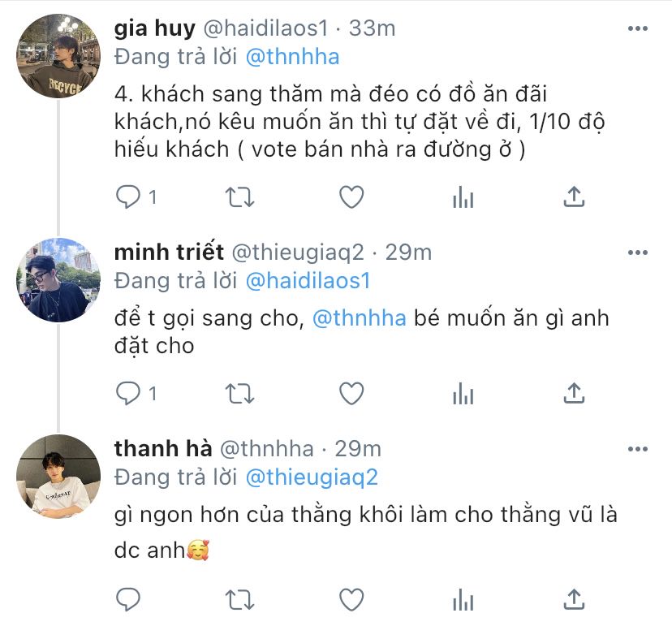
Task: Open @thieugiaq2 link in thanh hà's reply header
Action: coord(312,477)
